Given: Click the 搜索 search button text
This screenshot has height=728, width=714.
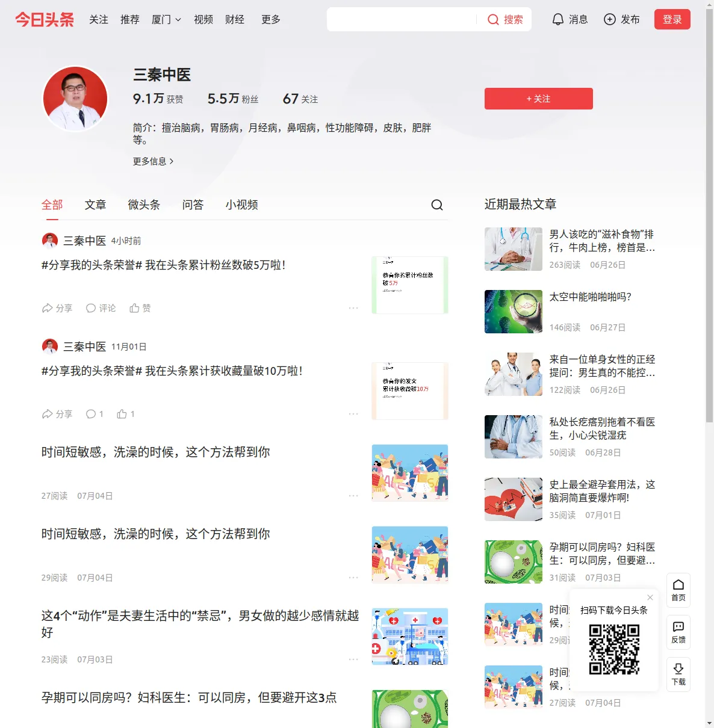Looking at the screenshot, I should pos(514,19).
